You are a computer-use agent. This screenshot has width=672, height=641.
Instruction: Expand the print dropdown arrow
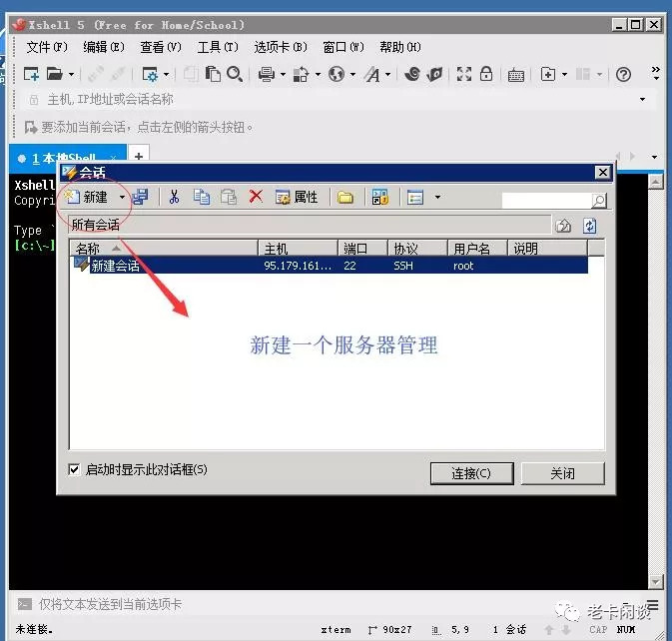point(283,75)
